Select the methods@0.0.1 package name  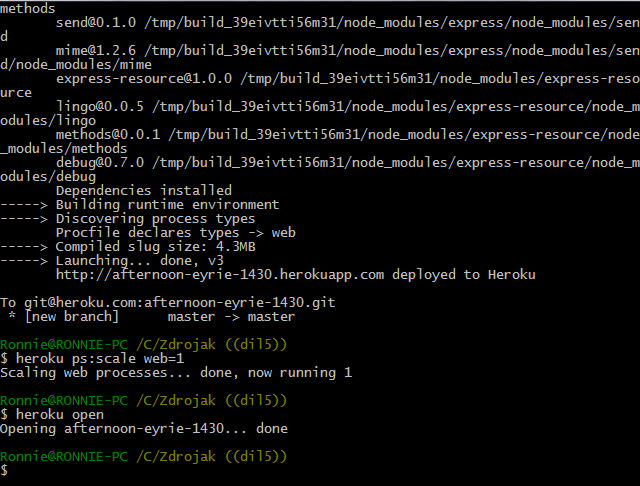(108, 135)
